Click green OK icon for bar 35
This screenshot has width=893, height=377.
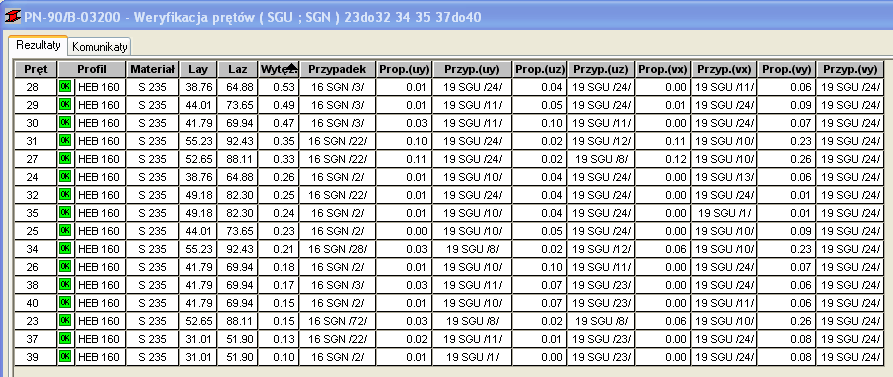coord(65,212)
